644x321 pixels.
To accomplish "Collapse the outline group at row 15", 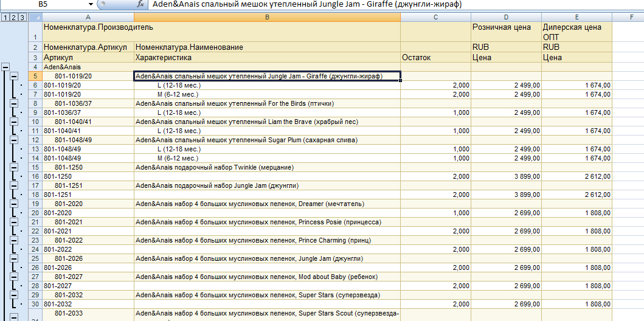I will 13,167.
